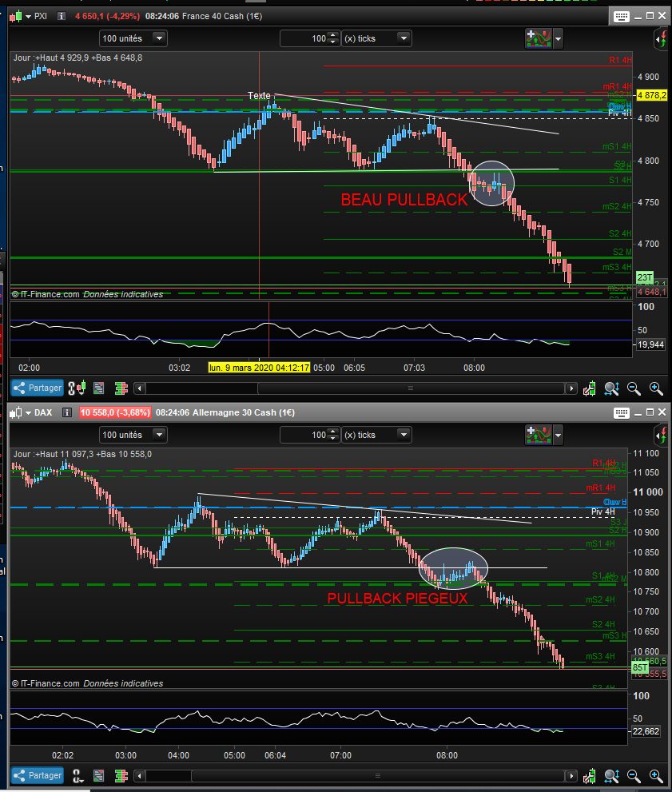Expand PXI instrument dropdown arrow
672x792 pixels.
pos(28,17)
